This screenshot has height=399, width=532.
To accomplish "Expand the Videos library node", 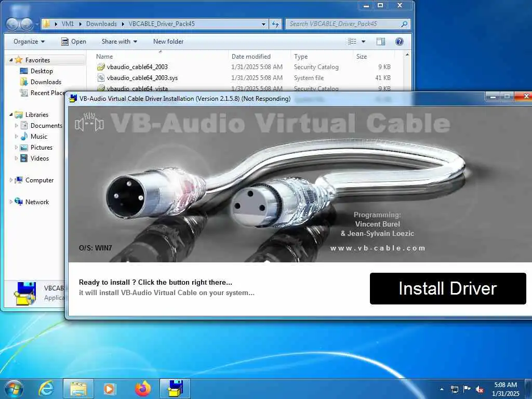I will coord(16,158).
